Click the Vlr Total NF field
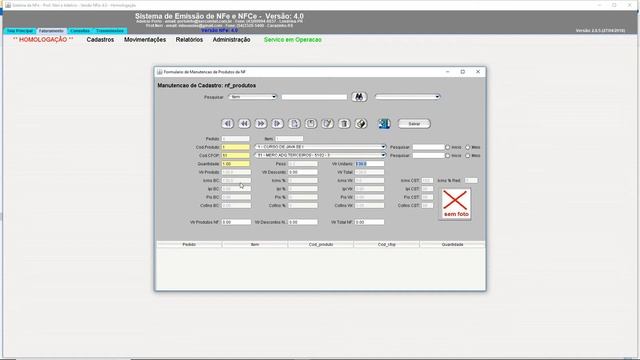The height and width of the screenshot is (360, 640). [369, 222]
